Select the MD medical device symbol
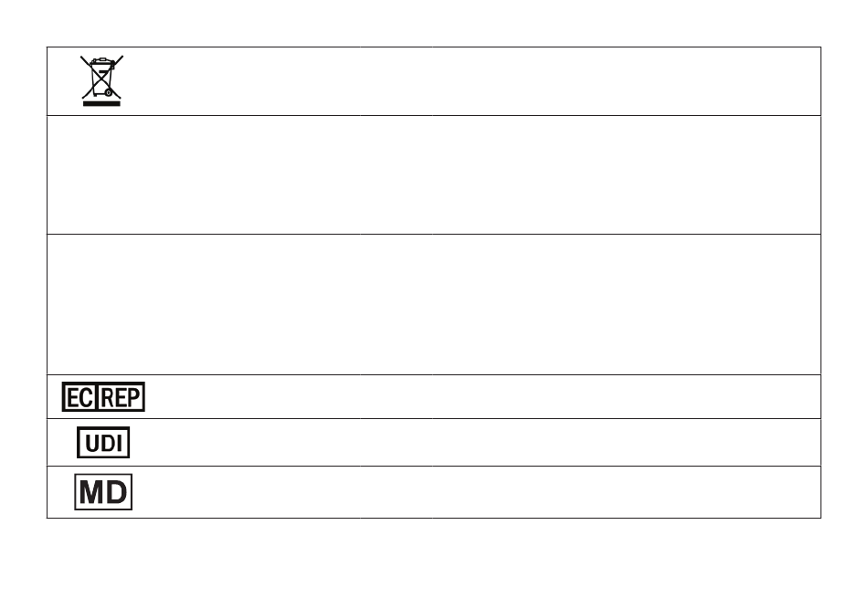 click(103, 492)
